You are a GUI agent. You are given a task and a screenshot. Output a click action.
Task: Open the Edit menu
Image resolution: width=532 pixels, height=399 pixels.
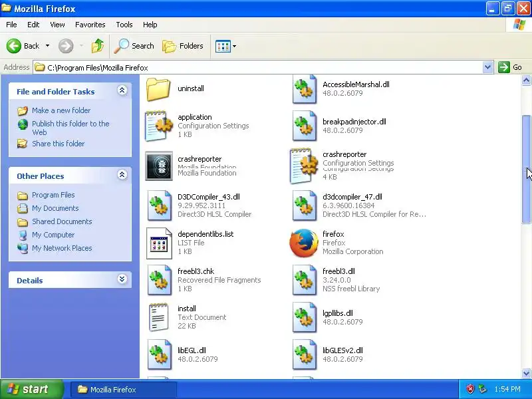pos(33,25)
